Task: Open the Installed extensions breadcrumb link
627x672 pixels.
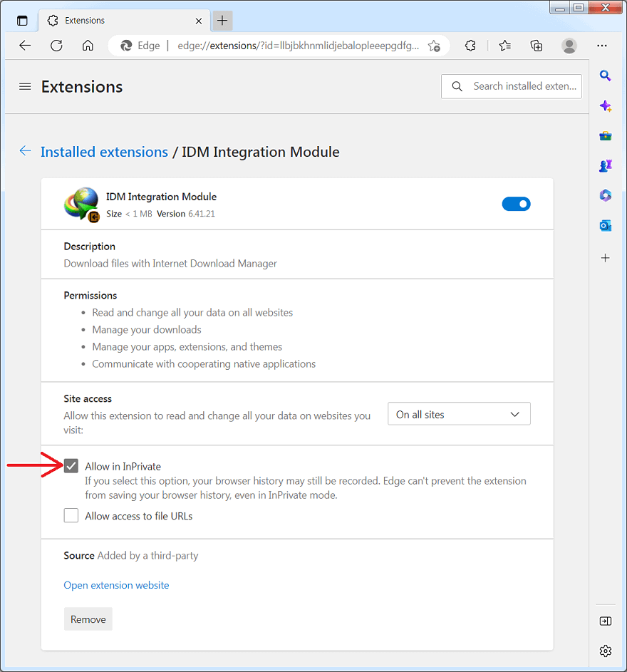Action: [x=104, y=152]
